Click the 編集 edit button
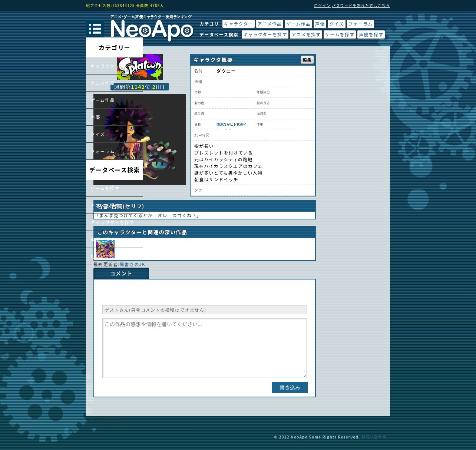 click(x=307, y=60)
